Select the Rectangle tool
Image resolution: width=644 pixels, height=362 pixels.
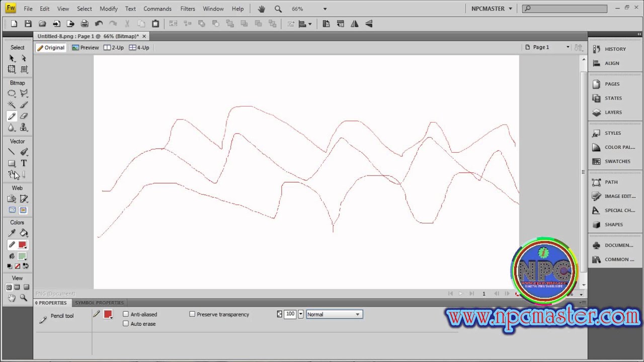(12, 163)
